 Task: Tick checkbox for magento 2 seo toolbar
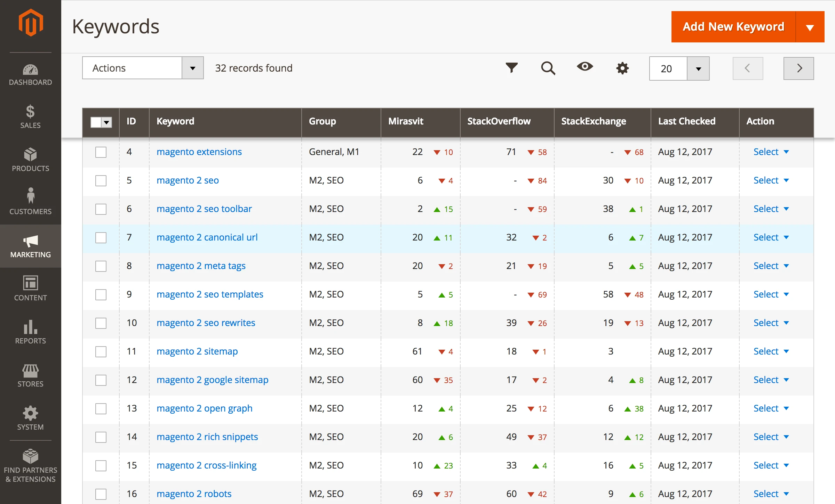pyautogui.click(x=101, y=209)
